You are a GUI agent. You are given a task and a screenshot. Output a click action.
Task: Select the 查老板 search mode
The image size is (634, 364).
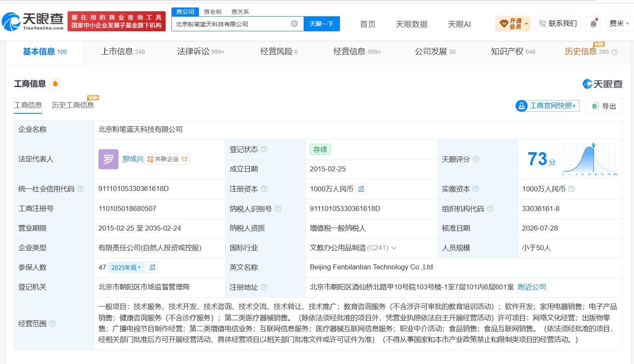(x=213, y=12)
